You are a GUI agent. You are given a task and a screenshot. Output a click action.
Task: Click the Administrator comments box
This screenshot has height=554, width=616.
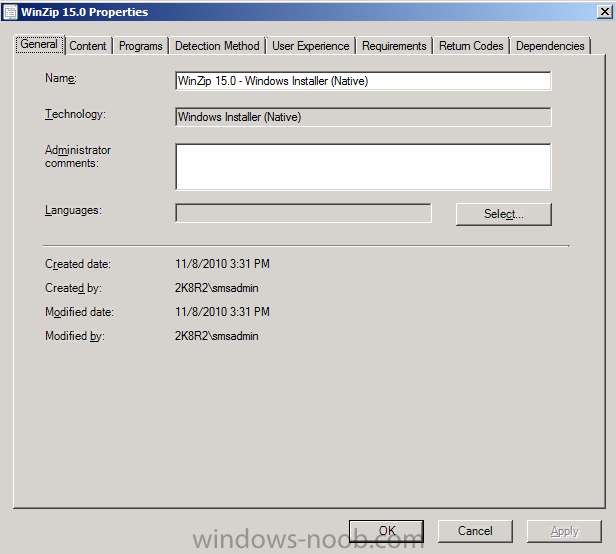(x=363, y=167)
